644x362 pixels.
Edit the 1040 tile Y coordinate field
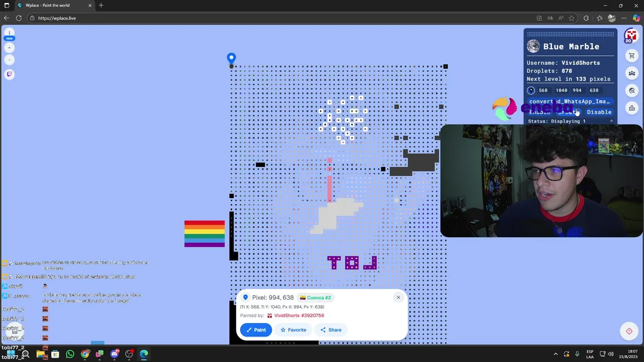pos(561,90)
